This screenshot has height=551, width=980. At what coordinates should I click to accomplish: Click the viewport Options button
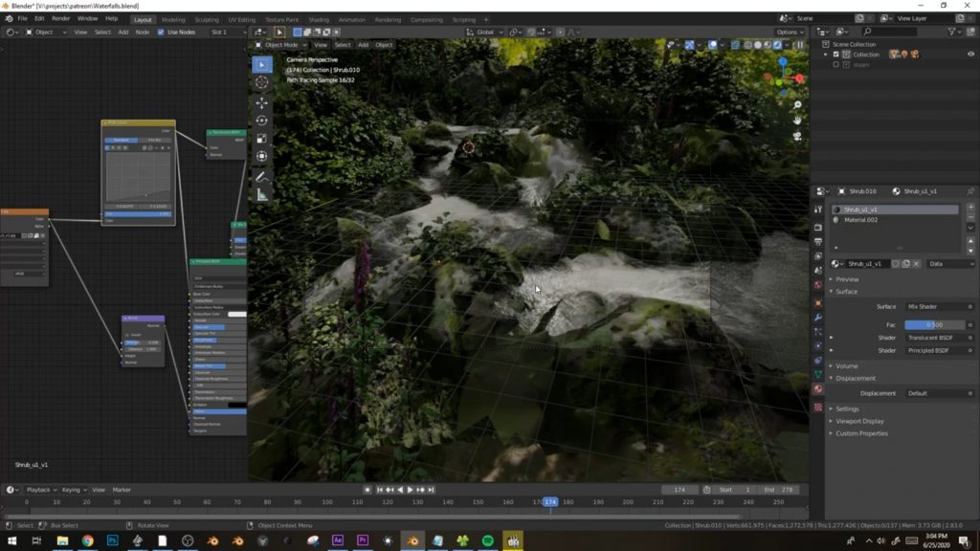pos(790,32)
